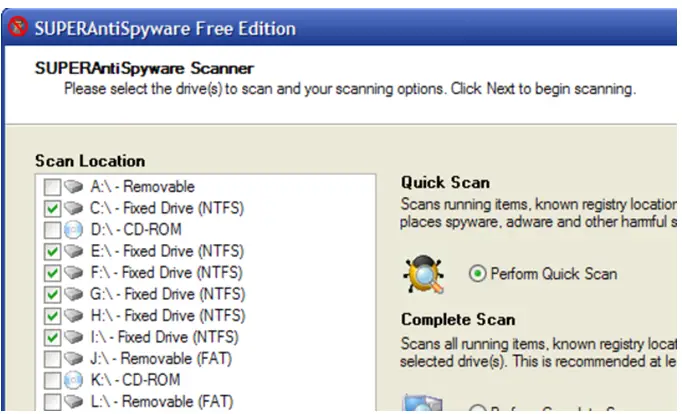Click the 'J:\ - Removable (FAT)' label
This screenshot has height=414, width=682.
coord(161,358)
